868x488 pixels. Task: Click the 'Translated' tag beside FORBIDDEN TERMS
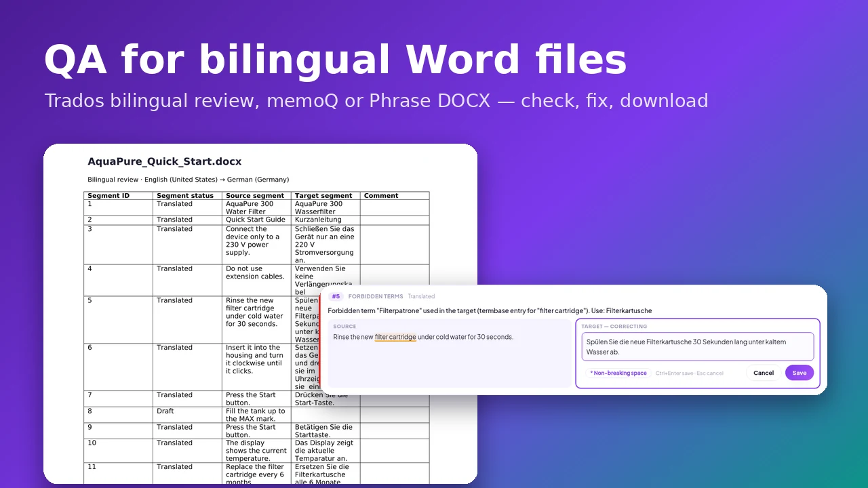(421, 296)
